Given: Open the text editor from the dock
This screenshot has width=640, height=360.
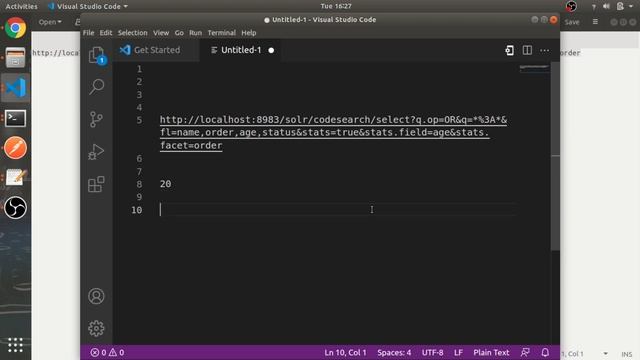Looking at the screenshot, I should [16, 178].
